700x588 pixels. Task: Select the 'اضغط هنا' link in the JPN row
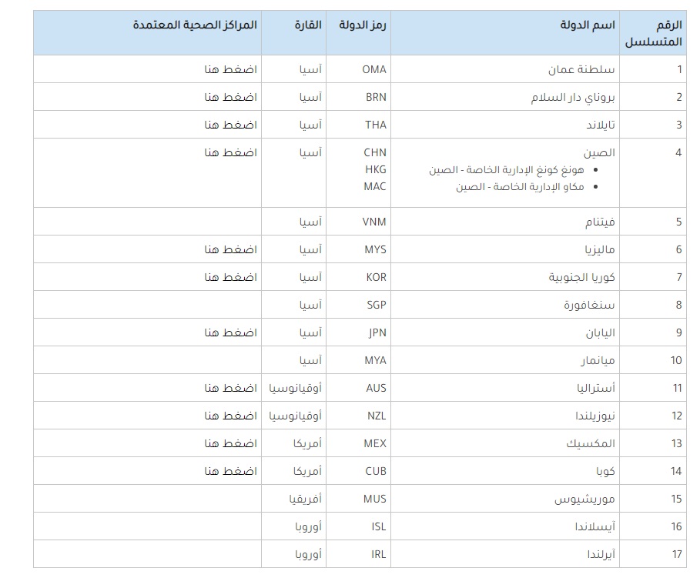[x=230, y=332]
